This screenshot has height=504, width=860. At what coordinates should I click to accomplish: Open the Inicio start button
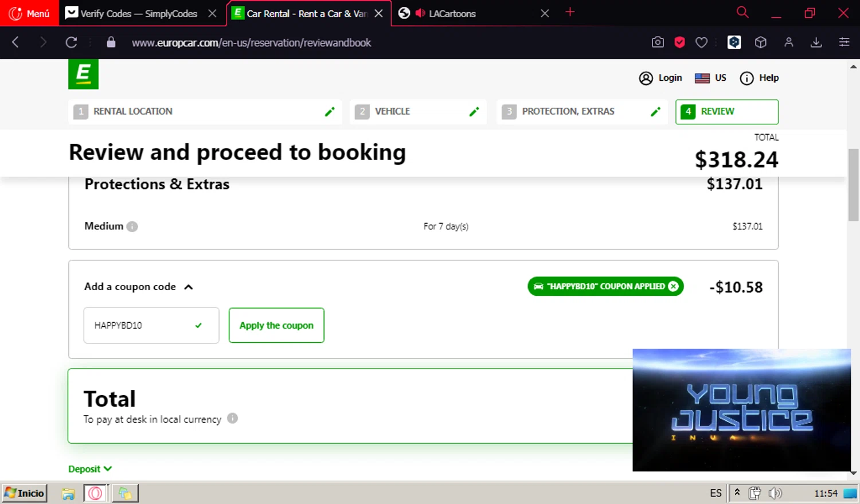(x=24, y=493)
